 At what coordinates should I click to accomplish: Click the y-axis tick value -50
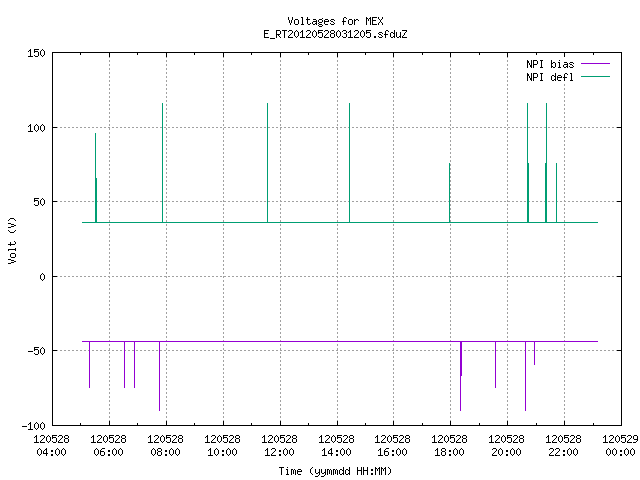[36, 351]
